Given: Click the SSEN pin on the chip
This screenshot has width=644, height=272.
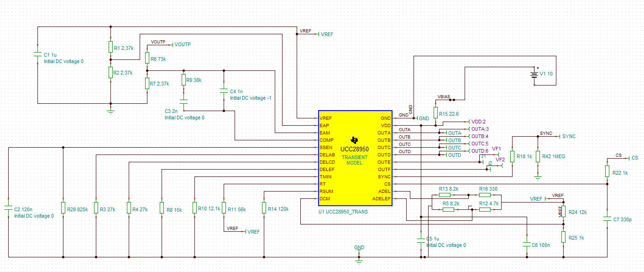Looking at the screenshot, I should click(x=325, y=148).
